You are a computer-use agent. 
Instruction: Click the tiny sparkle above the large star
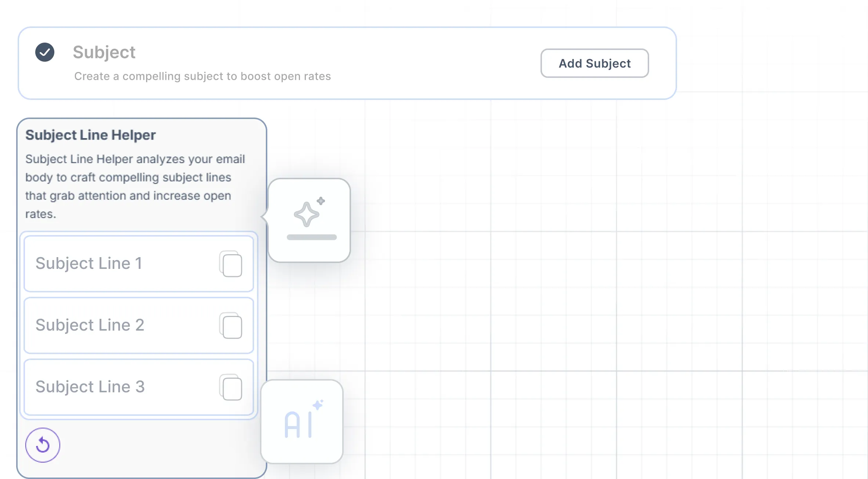321,201
